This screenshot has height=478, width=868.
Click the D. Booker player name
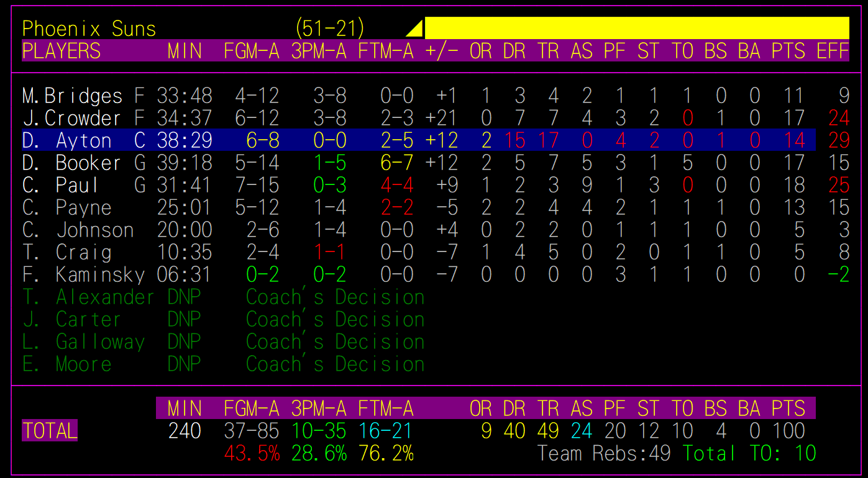[71, 163]
